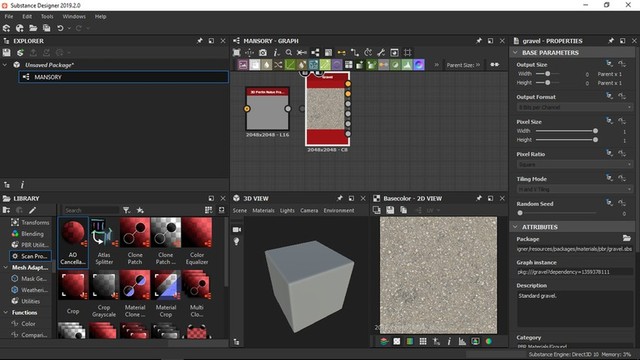640x360 pixels.
Task: Click the folder icon next to Package attribute
Action: coord(627,238)
